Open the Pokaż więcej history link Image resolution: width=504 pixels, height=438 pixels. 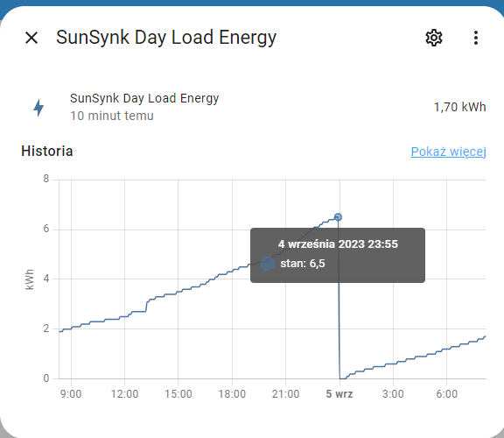pos(448,152)
